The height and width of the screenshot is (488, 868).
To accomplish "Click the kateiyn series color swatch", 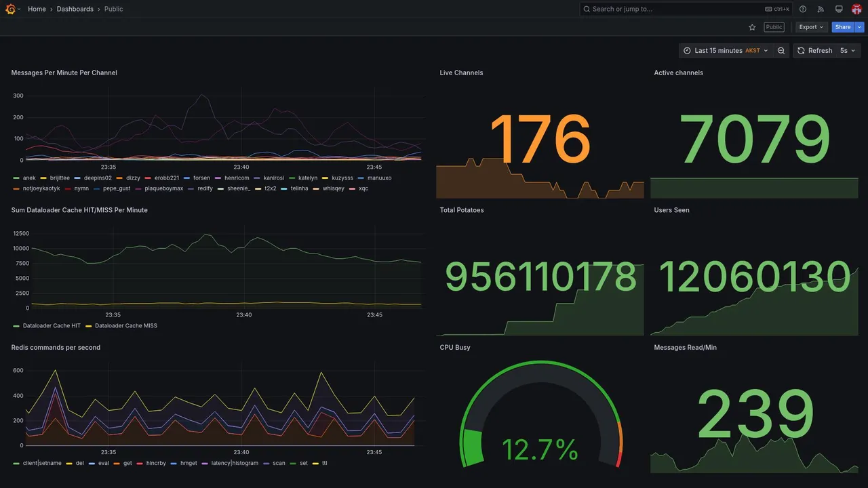I will 292,178.
